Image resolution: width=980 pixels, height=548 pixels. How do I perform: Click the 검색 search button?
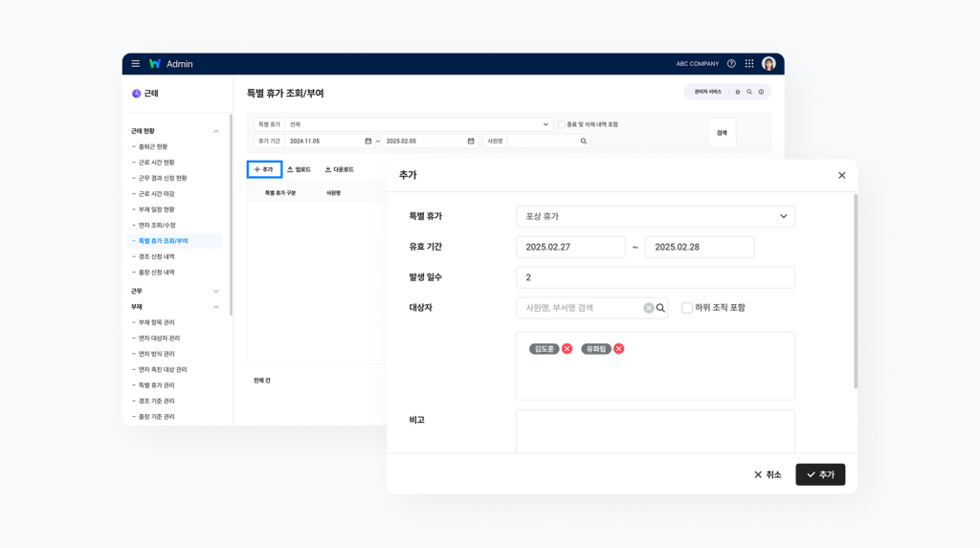pos(722,133)
